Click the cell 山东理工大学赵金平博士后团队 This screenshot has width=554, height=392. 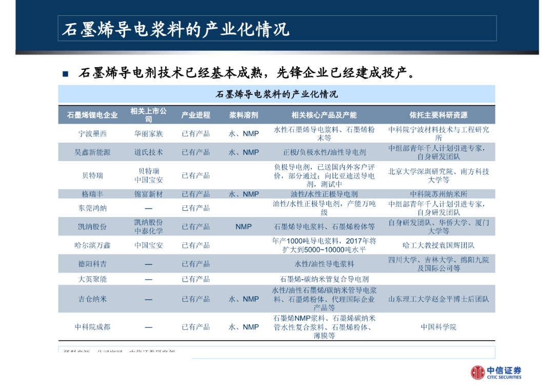pyautogui.click(x=439, y=299)
